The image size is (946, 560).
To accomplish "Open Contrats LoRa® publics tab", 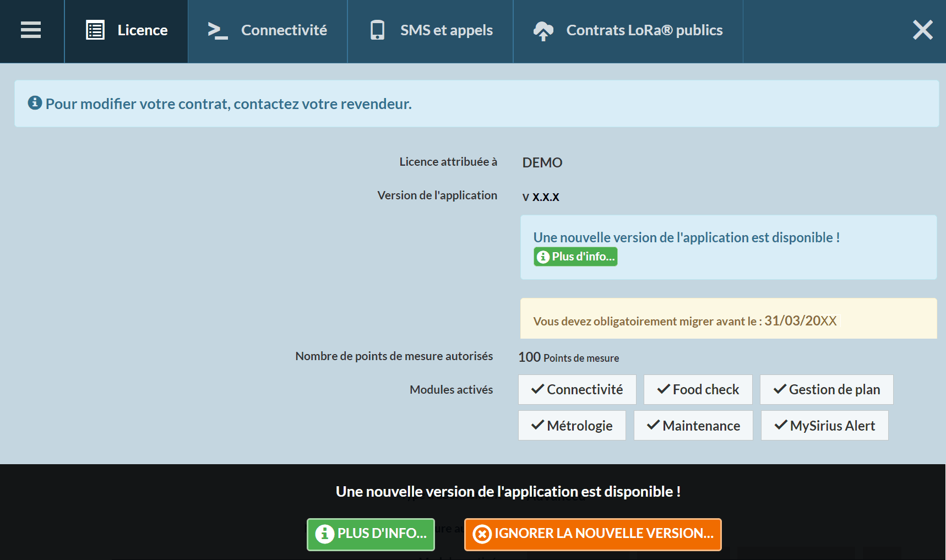I will click(x=628, y=30).
